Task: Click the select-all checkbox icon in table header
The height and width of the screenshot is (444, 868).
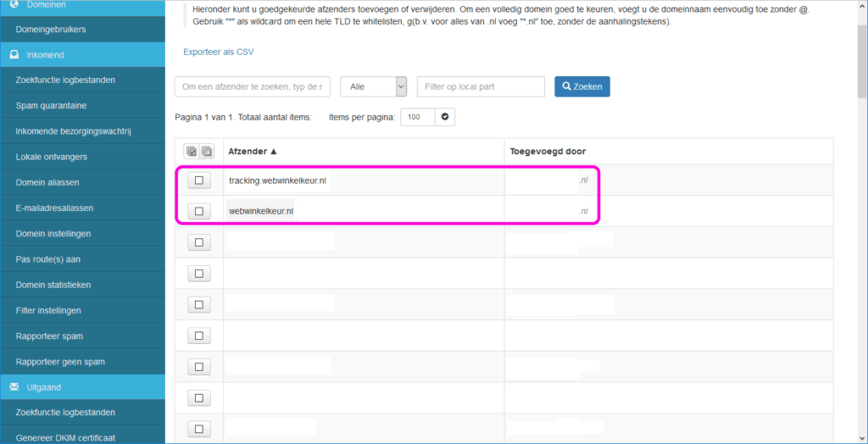Action: click(192, 152)
